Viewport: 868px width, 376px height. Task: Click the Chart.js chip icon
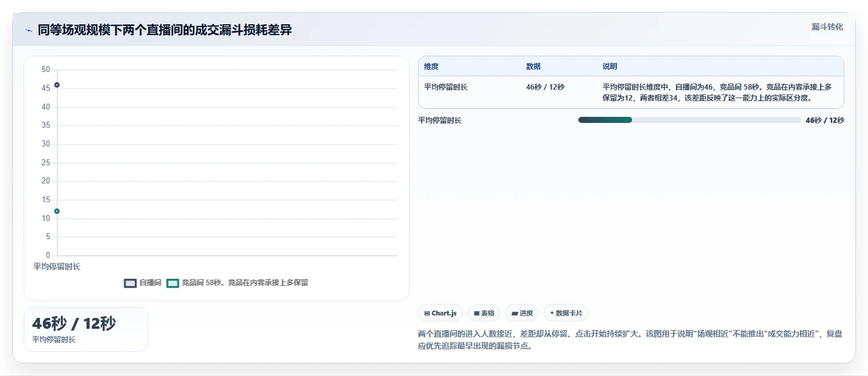click(427, 313)
